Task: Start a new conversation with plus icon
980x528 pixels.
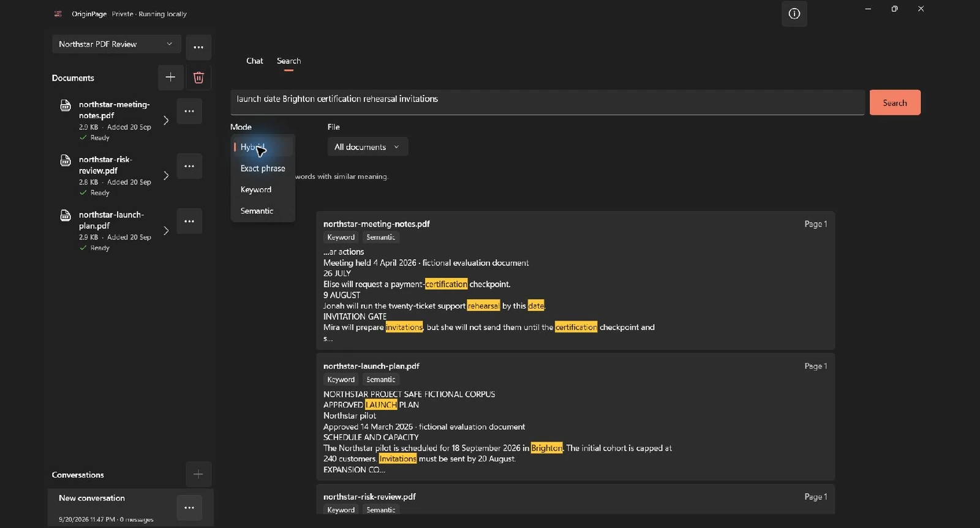Action: click(x=198, y=474)
